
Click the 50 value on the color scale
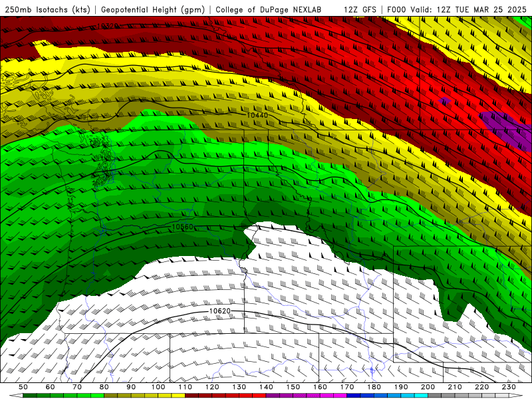coord(23,387)
